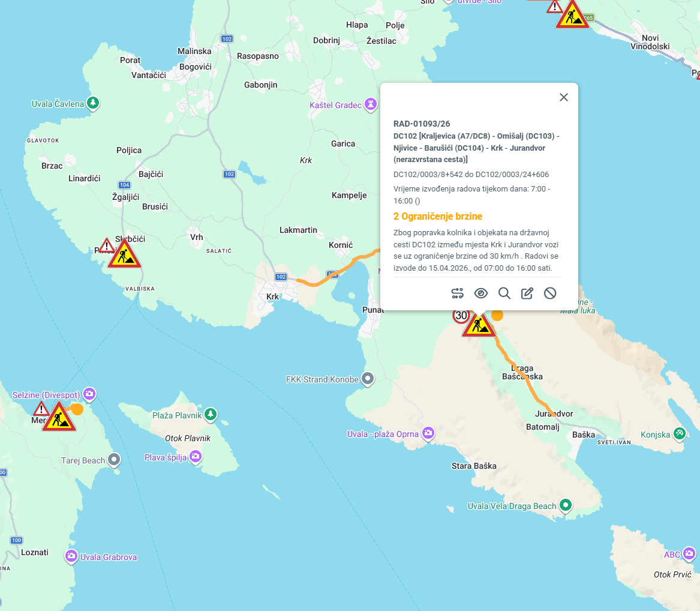Screen dimensions: 700x611
Task: Toggle the eye visibility icon in popup
Action: 480,293
